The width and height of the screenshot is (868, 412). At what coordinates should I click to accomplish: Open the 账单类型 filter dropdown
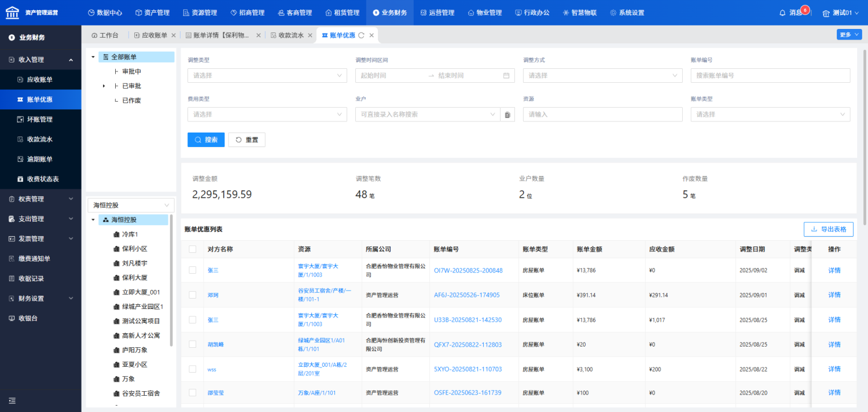(770, 115)
